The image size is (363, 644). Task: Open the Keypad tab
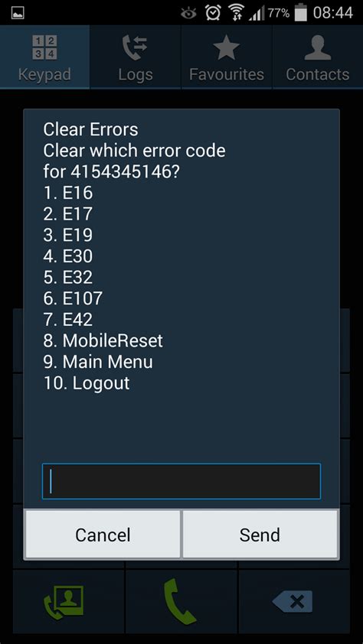tap(44, 57)
